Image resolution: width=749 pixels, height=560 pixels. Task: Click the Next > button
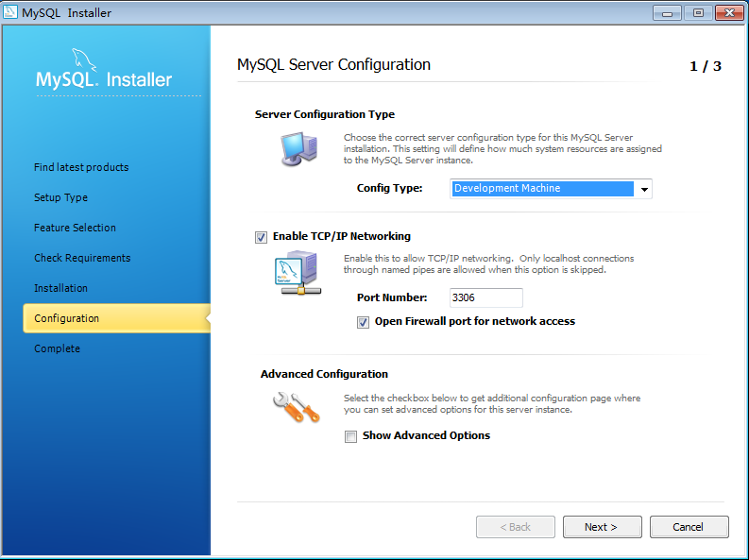(602, 527)
